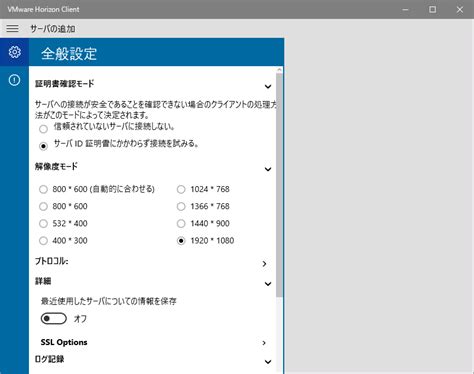Select 信頼されていないサーバに接続しない radio button

point(43,129)
